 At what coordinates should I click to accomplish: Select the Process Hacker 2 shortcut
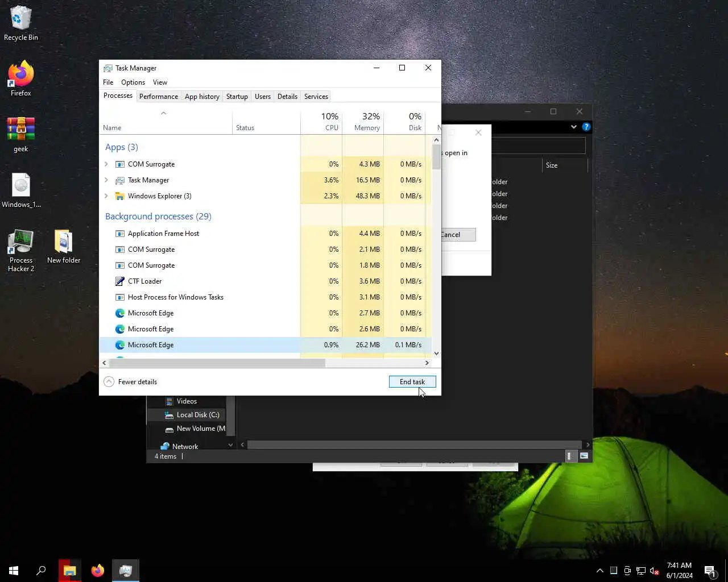[x=21, y=251]
